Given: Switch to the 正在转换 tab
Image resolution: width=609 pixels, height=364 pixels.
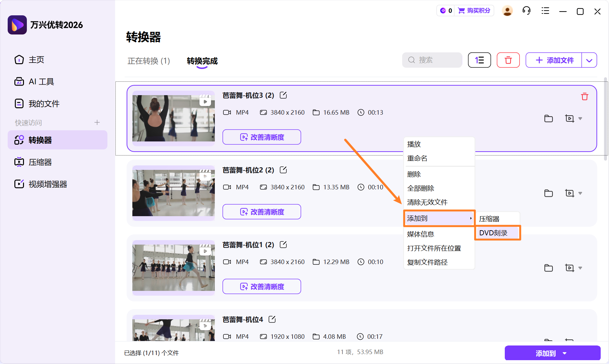Looking at the screenshot, I should (149, 61).
